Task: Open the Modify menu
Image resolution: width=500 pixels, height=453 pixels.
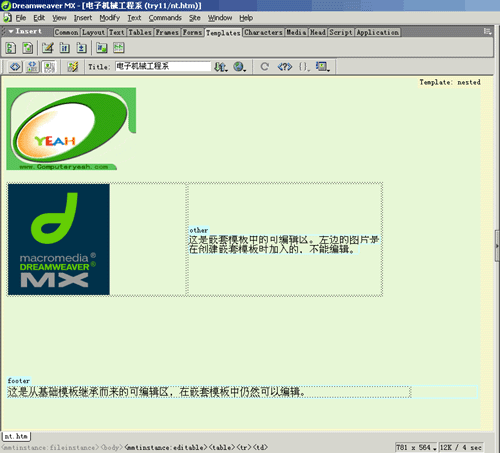Action: point(110,18)
